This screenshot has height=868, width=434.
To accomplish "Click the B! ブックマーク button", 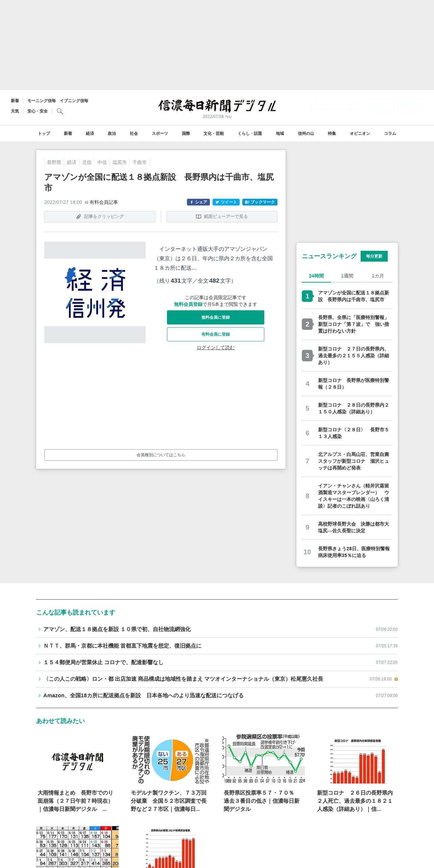I will pyautogui.click(x=260, y=202).
